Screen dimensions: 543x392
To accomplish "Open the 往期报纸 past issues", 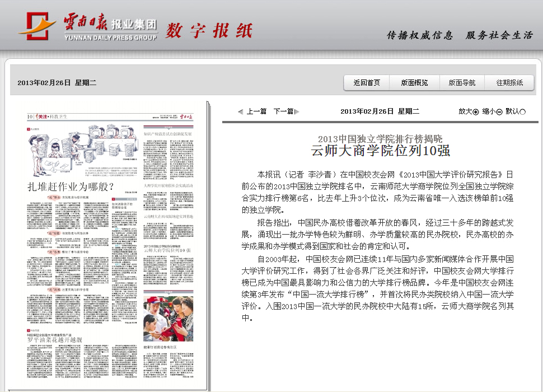I will click(x=509, y=83).
